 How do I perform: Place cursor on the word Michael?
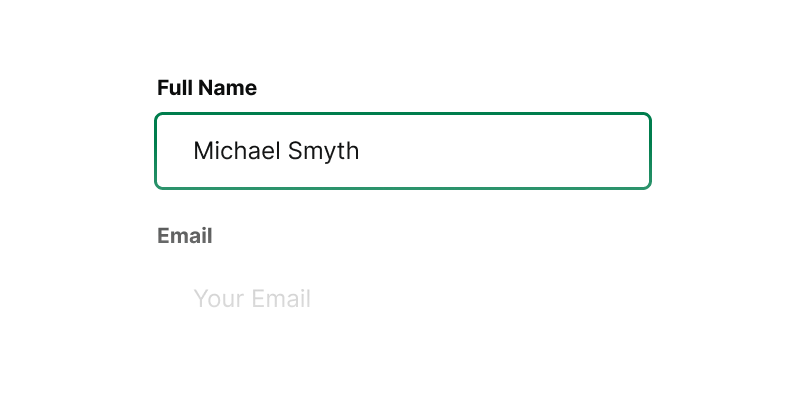(237, 151)
